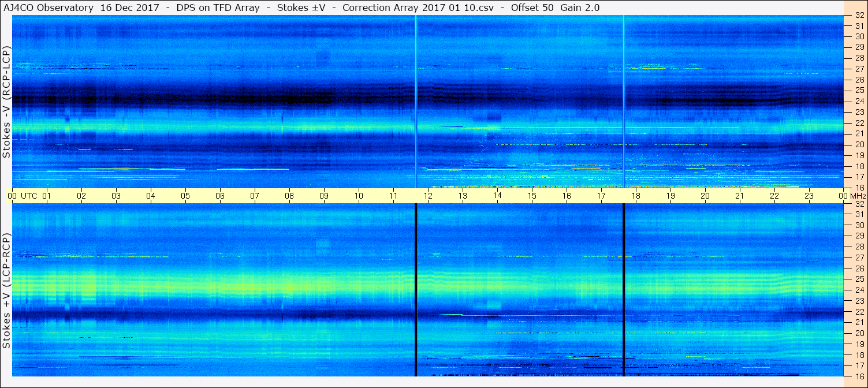Image resolution: width=868 pixels, height=388 pixels.
Task: Select the 06 hour mark on time axis
Action: click(x=220, y=196)
